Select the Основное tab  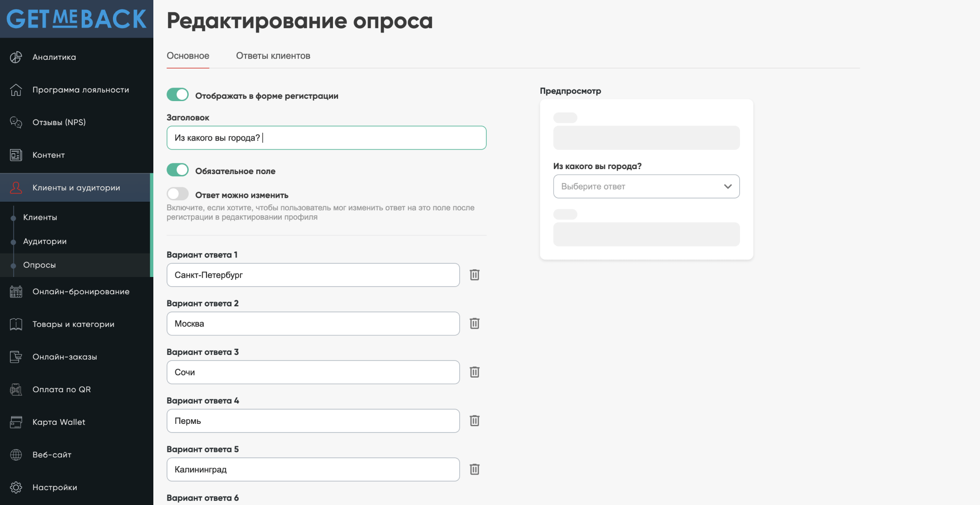188,56
